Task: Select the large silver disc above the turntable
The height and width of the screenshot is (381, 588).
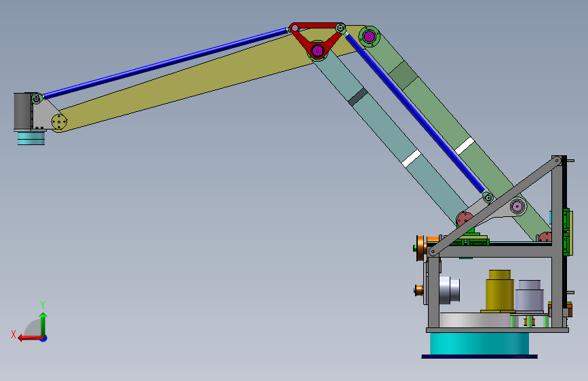Action: 475,320
